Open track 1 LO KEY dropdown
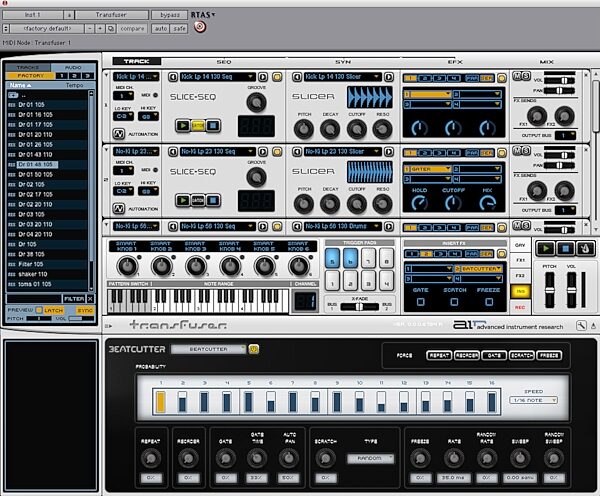 (123, 116)
